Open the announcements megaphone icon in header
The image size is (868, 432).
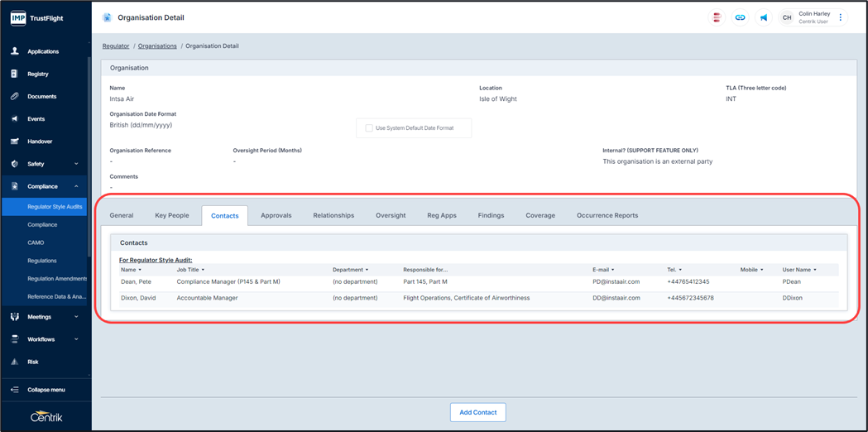point(763,17)
